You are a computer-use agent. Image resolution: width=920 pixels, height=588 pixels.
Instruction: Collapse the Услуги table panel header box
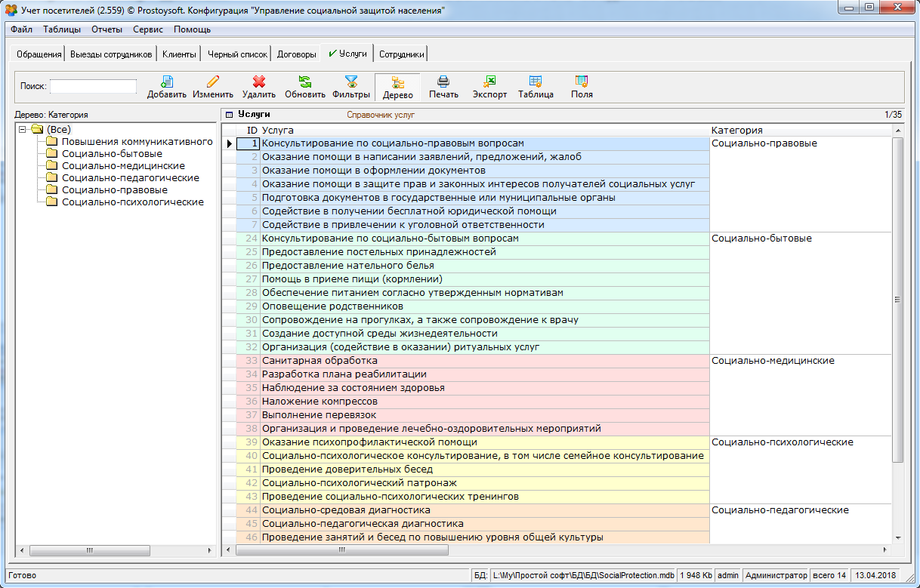click(x=229, y=115)
